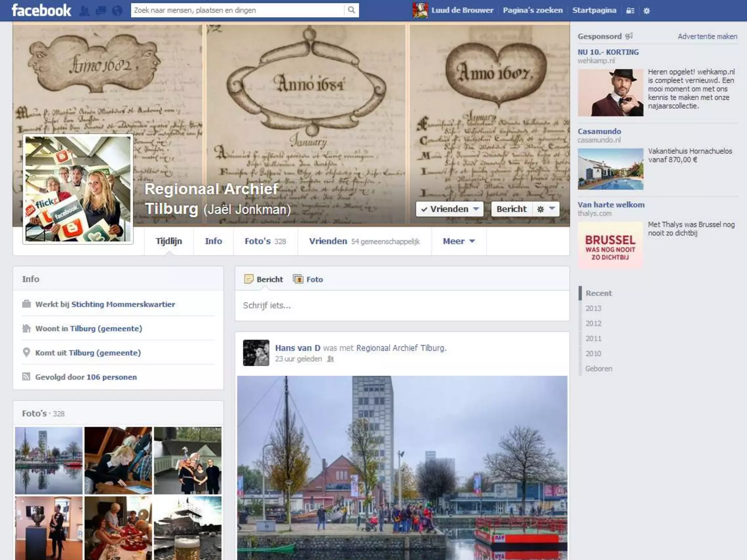
Task: Open the account settings gear in header
Action: click(647, 11)
